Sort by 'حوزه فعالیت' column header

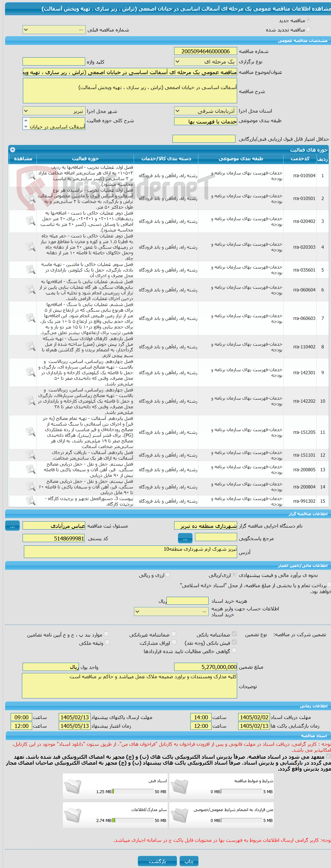tap(85, 159)
